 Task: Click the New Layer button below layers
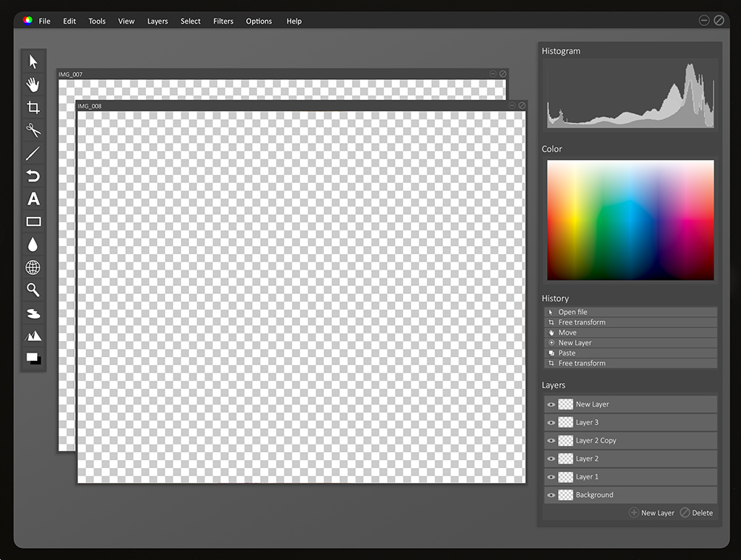pyautogui.click(x=651, y=513)
